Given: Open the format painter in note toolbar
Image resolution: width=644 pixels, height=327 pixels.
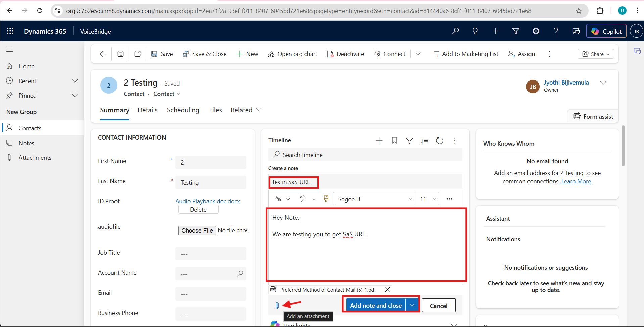Looking at the screenshot, I should pos(326,199).
